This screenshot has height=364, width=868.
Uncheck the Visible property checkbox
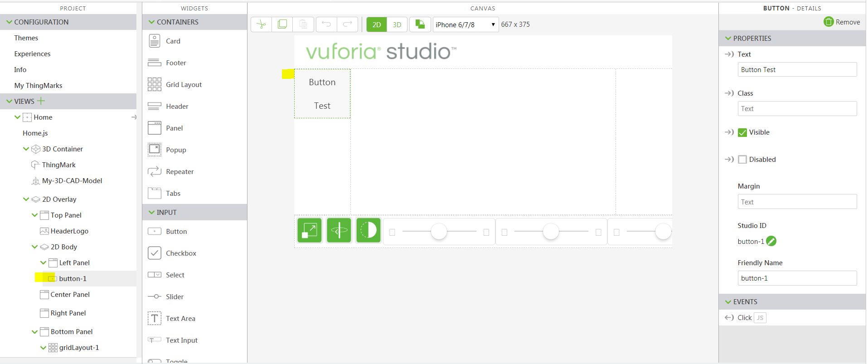(x=742, y=132)
